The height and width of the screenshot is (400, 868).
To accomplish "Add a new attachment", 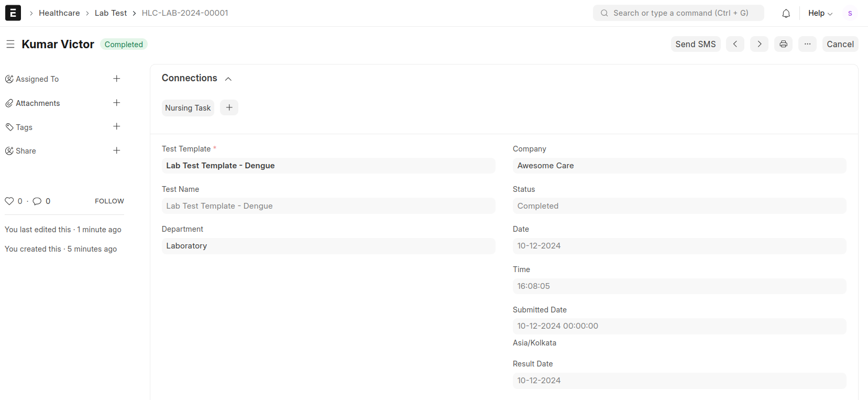I will coord(117,103).
